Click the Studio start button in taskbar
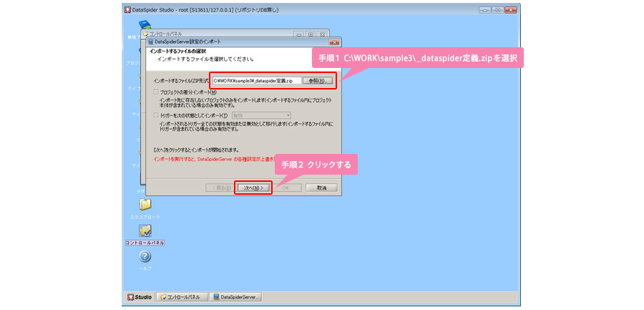This screenshot has height=310, width=644. pyautogui.click(x=140, y=296)
